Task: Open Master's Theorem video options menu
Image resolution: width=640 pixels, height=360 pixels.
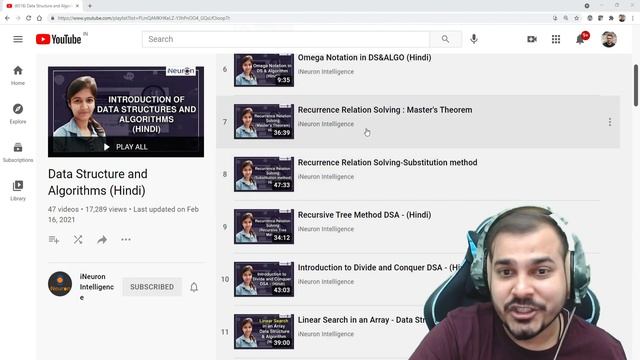Action: coord(610,122)
